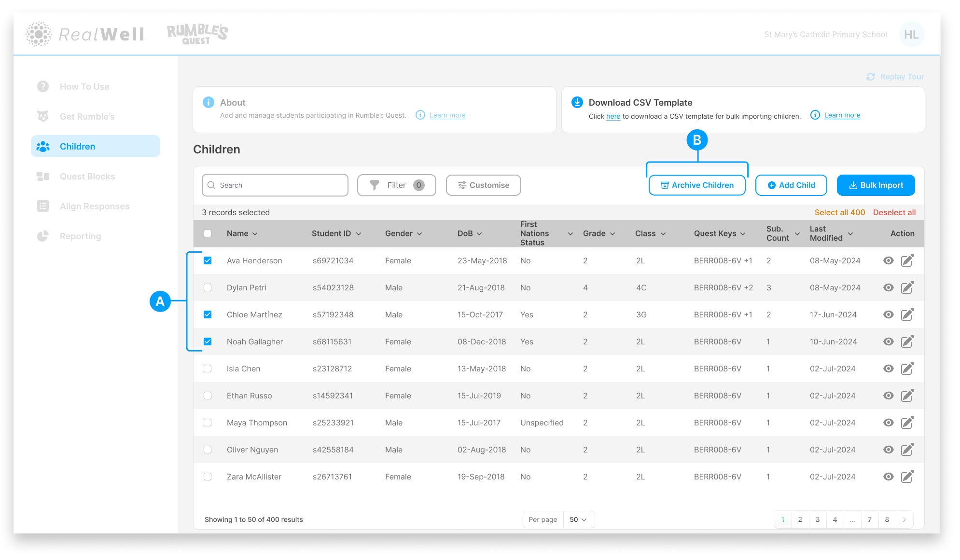Viewport: 960px width, 560px height.
Task: Click the Archive Children button
Action: 697,185
